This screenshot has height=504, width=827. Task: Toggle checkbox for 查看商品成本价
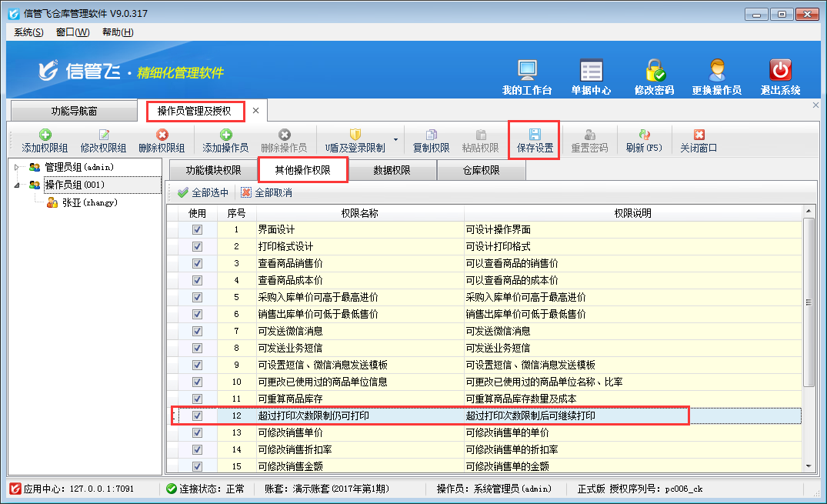tap(197, 281)
